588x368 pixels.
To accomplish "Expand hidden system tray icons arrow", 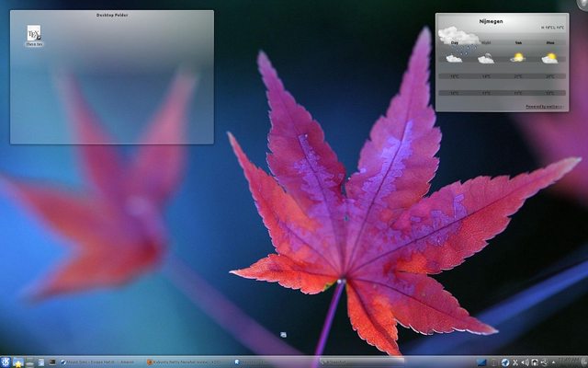I will [x=553, y=362].
